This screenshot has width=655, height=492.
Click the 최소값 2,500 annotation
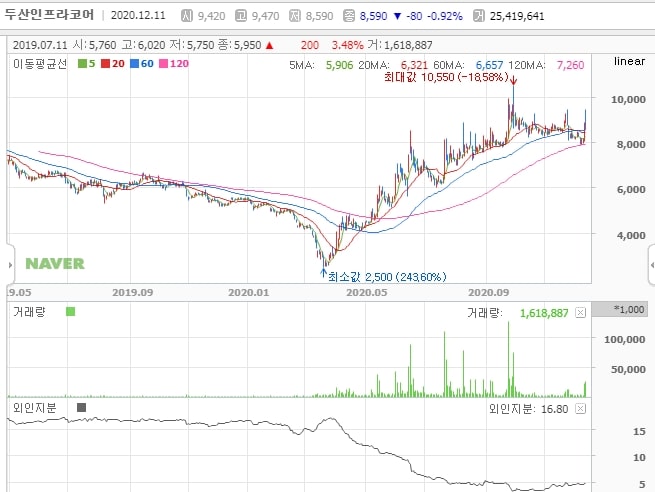(387, 277)
